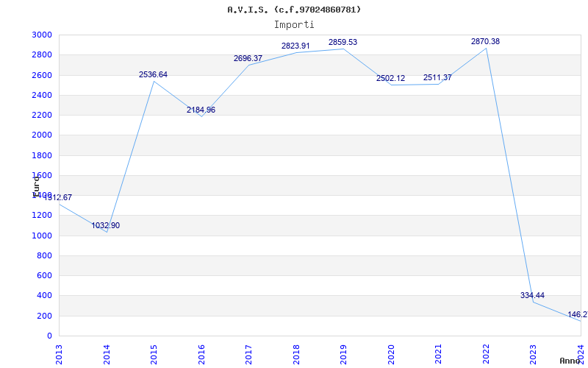This screenshot has height=368, width=588.
Task: Click the 2019 x-axis label
Action: (x=343, y=354)
